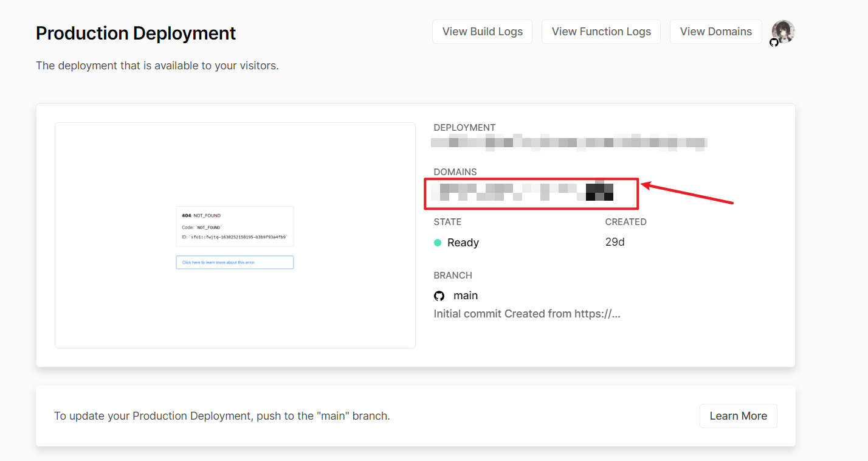The image size is (868, 461).
Task: Click the user profile avatar
Action: click(784, 30)
